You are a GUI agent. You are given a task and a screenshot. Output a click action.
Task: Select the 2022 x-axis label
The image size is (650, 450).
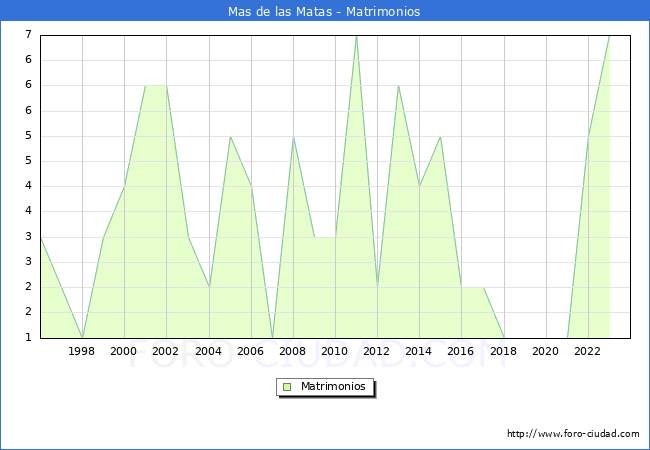587,351
